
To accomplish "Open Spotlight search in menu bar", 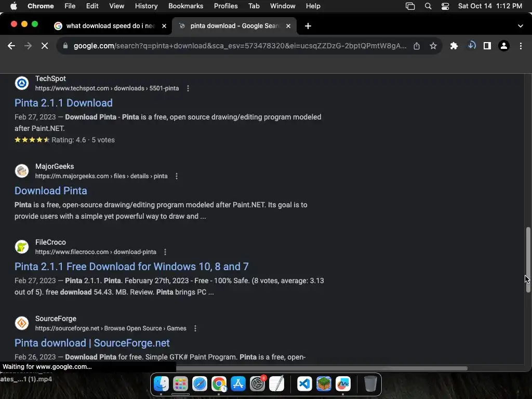I will click(428, 6).
